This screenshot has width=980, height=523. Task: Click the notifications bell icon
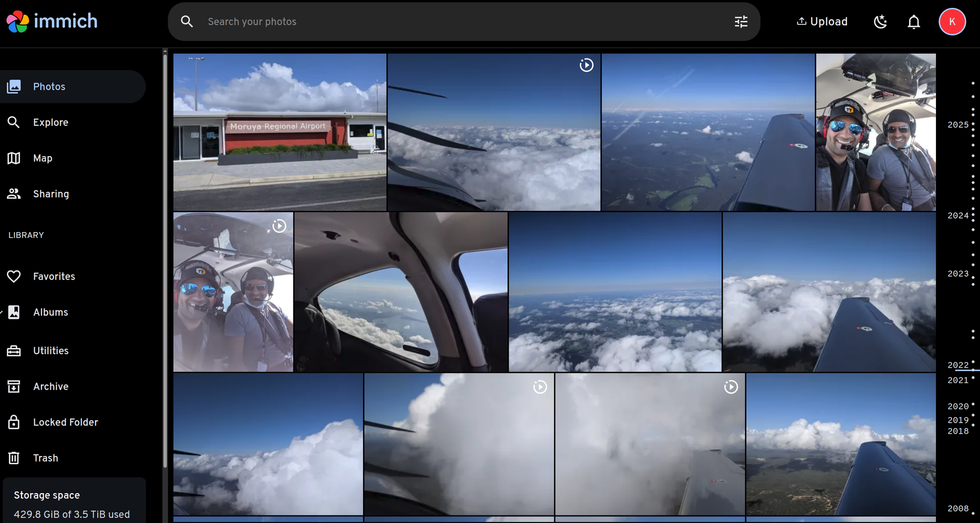click(913, 22)
